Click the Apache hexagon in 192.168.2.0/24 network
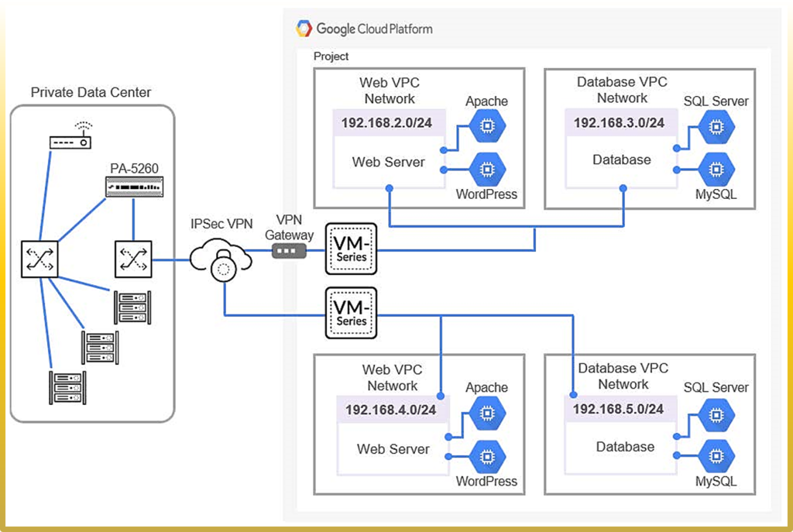 tap(487, 125)
